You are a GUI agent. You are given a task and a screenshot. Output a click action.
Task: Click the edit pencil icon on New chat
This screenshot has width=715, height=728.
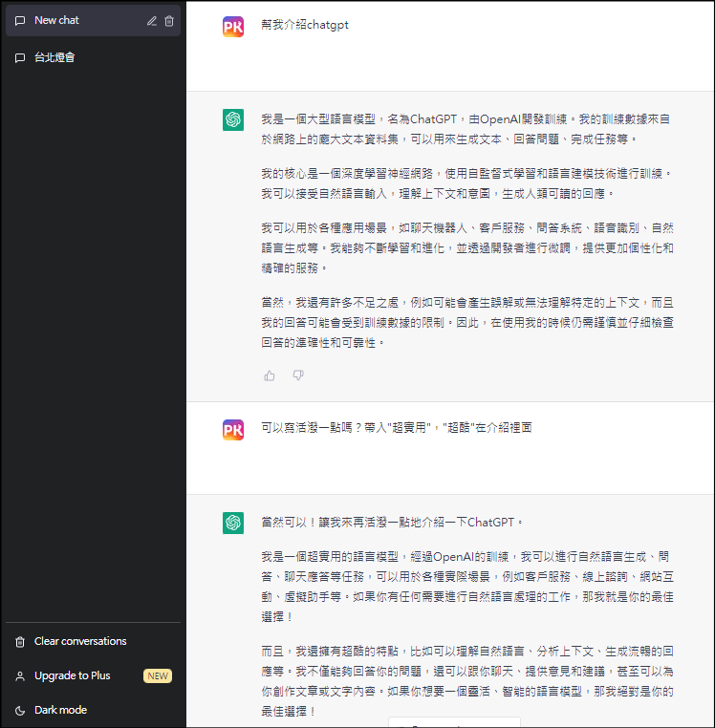pos(152,21)
